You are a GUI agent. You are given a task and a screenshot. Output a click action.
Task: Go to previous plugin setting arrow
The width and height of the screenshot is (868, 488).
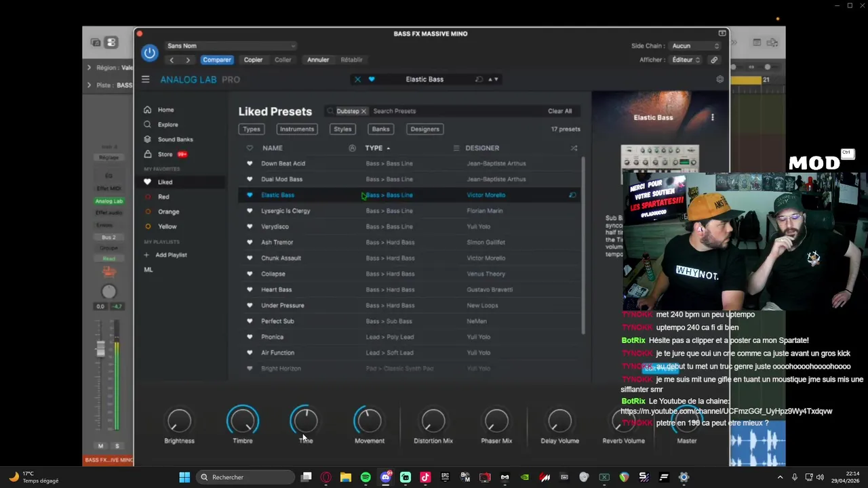(x=172, y=60)
